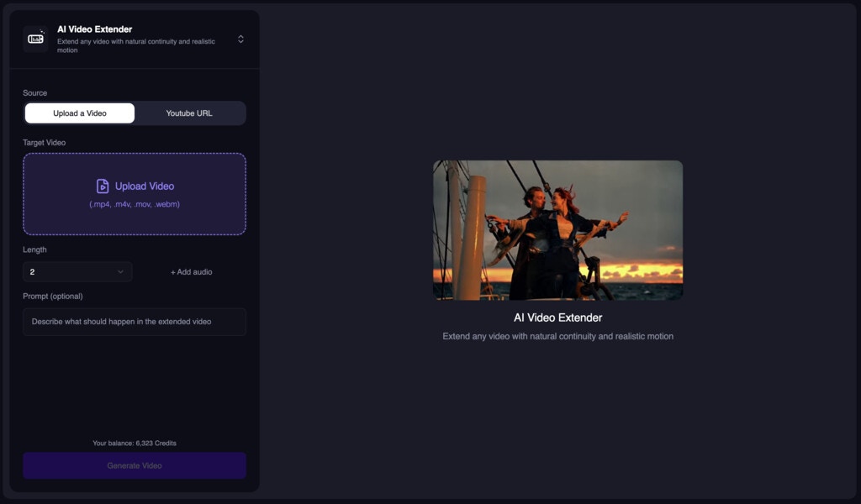Click the upload document icon inside Target Video

(101, 186)
